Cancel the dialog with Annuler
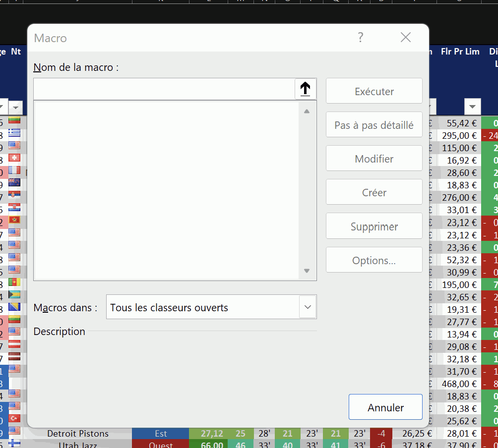Screen dimensions: 498x448 tap(385, 407)
